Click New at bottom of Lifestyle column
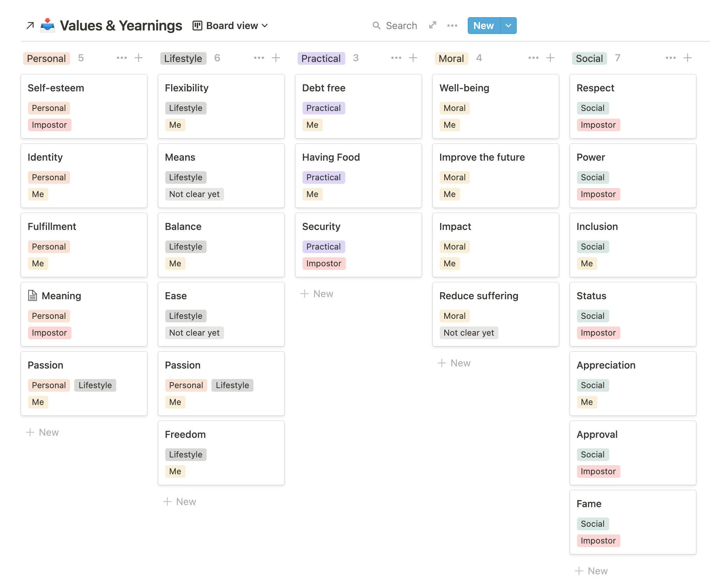The image size is (710, 588). coord(180,502)
